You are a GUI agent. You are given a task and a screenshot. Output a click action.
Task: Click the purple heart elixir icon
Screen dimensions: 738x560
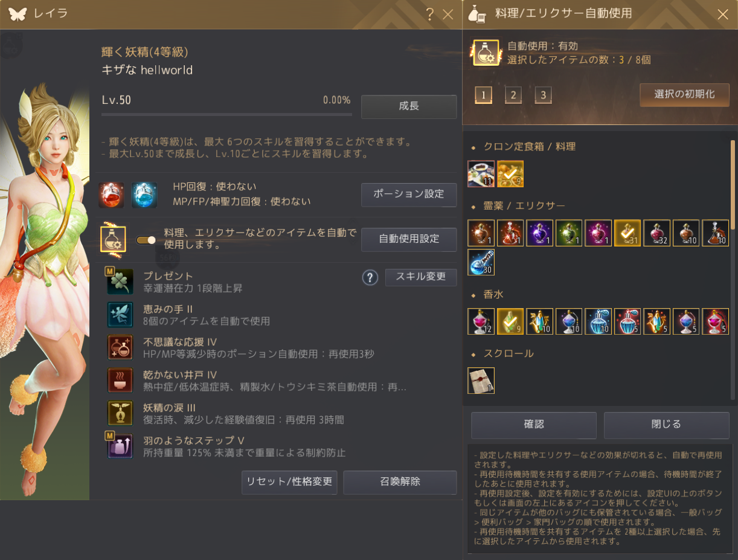coord(539,233)
